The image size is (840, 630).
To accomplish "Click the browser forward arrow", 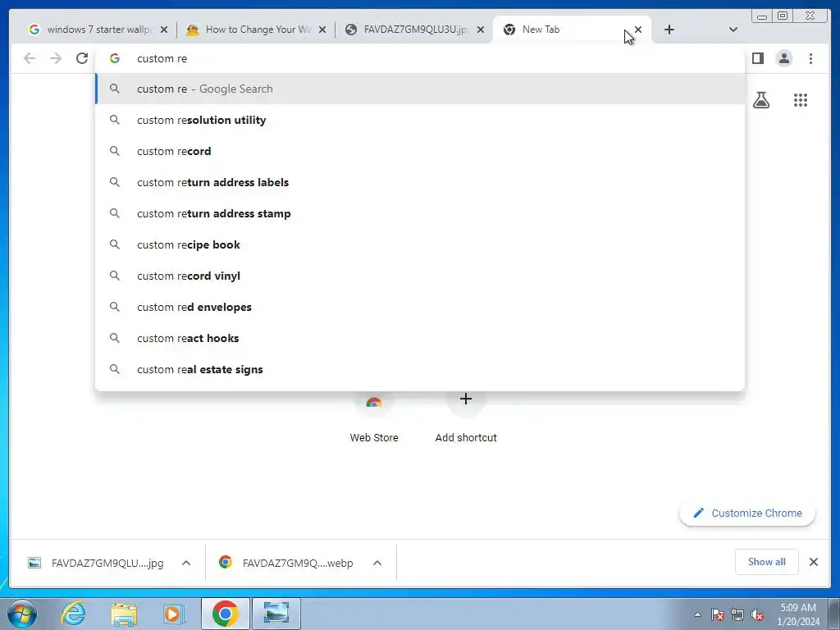I will [56, 58].
